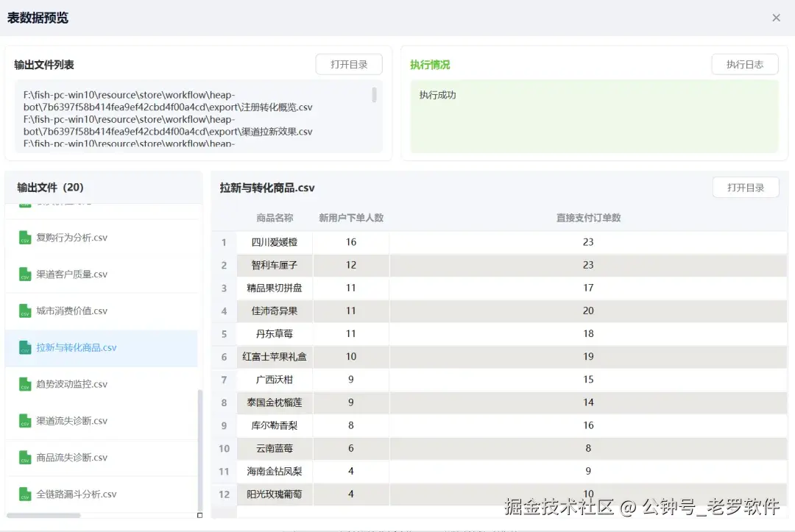Click the 直接支付订单数 column header
Viewport: 795px width, 532px height.
[x=588, y=218]
